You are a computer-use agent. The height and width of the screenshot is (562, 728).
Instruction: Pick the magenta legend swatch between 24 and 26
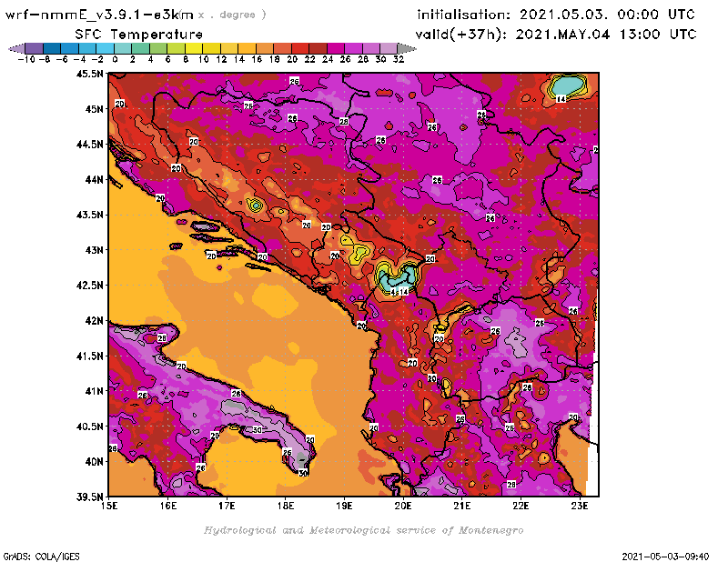336,48
